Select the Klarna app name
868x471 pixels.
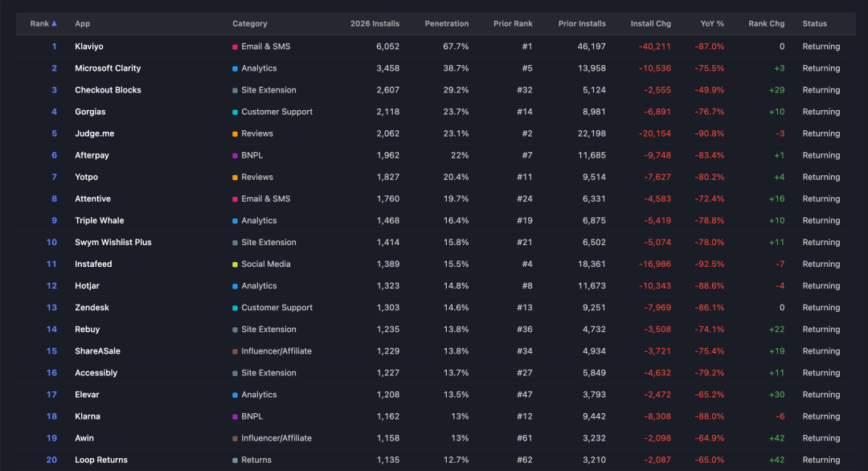pyautogui.click(x=88, y=416)
